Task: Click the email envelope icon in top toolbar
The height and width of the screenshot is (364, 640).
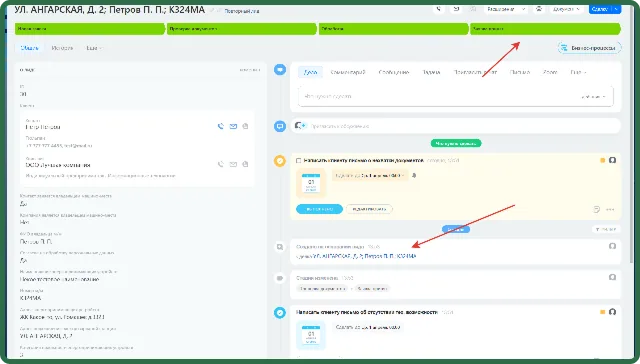Action: (456, 9)
